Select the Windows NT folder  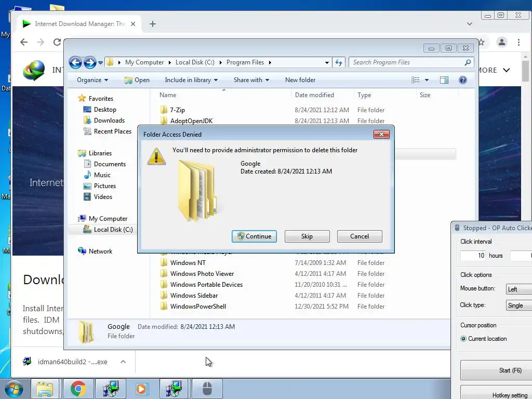[x=188, y=262]
